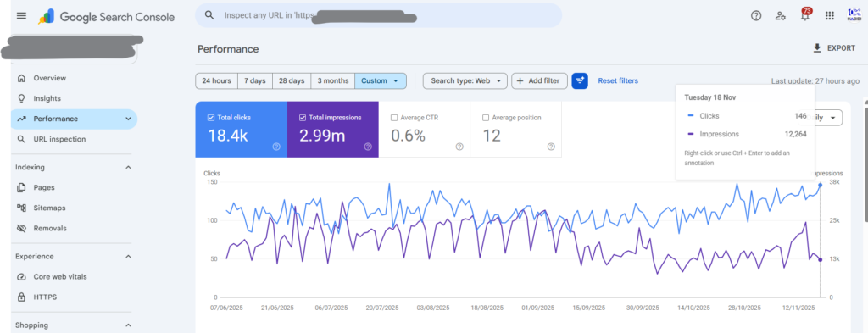Open the Average position help icon
Viewport: 868px width, 333px height.
(551, 147)
